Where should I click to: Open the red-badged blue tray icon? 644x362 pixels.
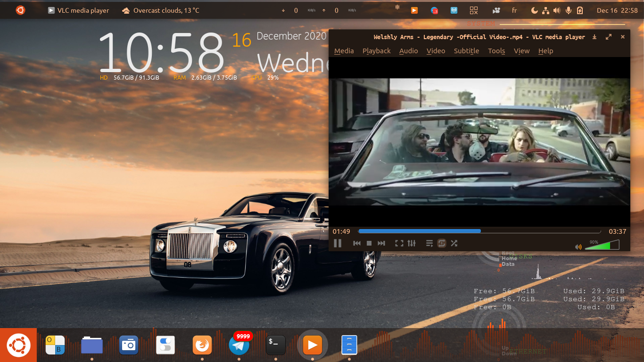coord(434,10)
